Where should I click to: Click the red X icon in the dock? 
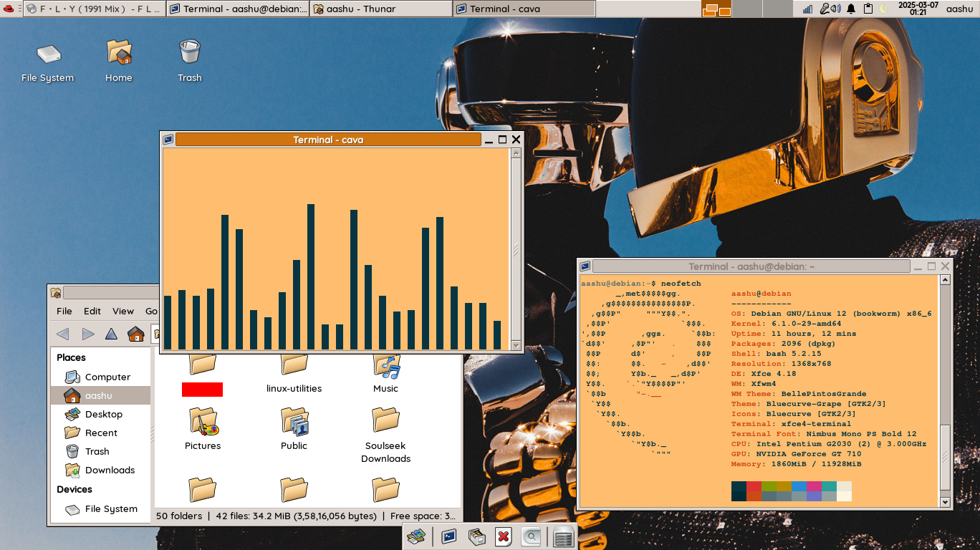click(x=504, y=536)
